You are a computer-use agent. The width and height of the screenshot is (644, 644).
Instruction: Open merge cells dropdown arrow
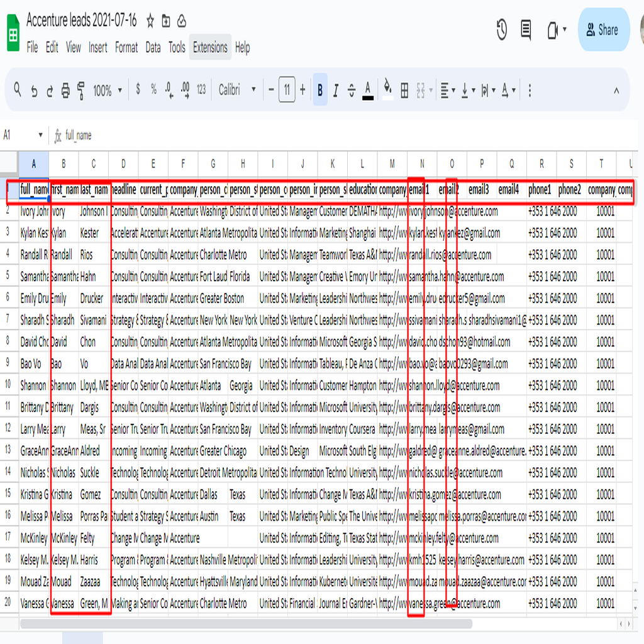(x=431, y=90)
